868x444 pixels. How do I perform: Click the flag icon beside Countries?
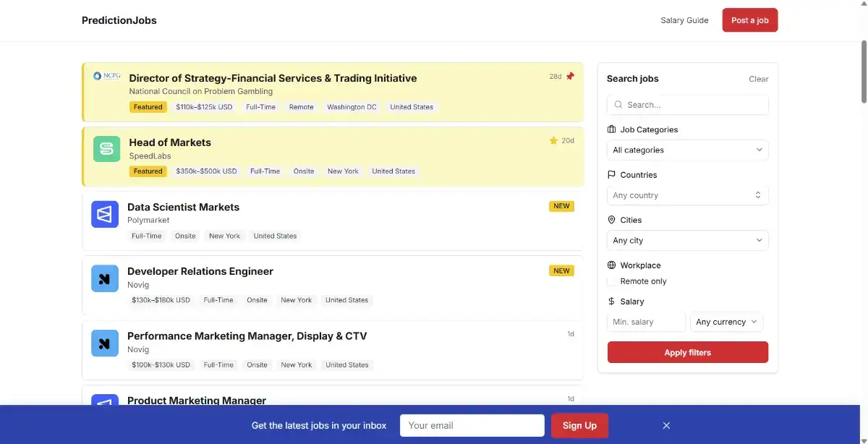click(612, 174)
